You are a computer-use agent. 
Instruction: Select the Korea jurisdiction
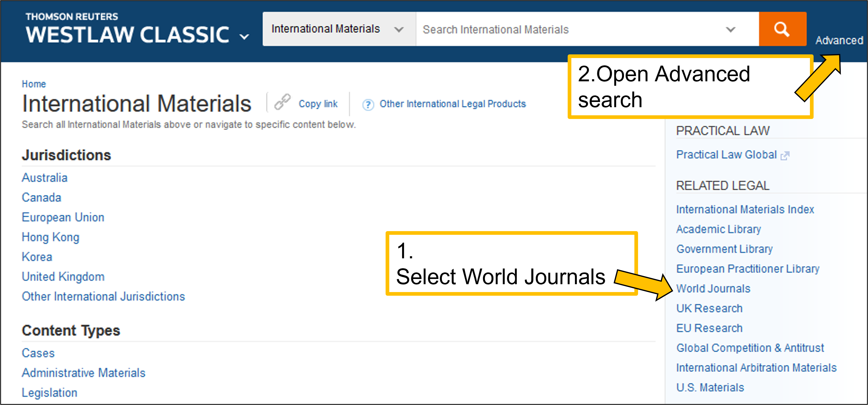point(37,257)
